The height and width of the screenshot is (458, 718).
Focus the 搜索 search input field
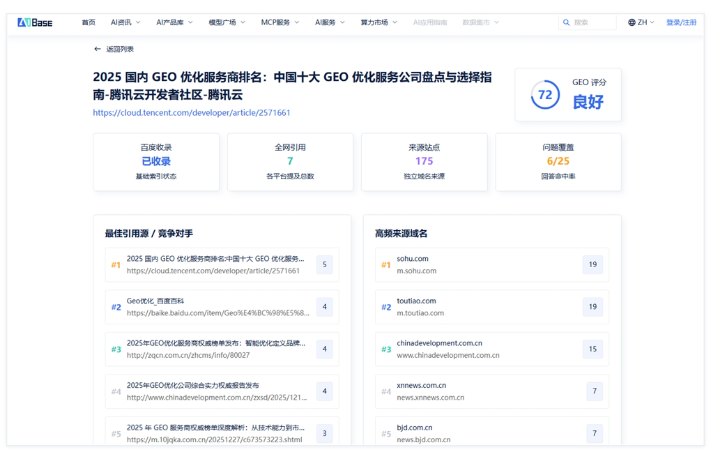tap(587, 22)
